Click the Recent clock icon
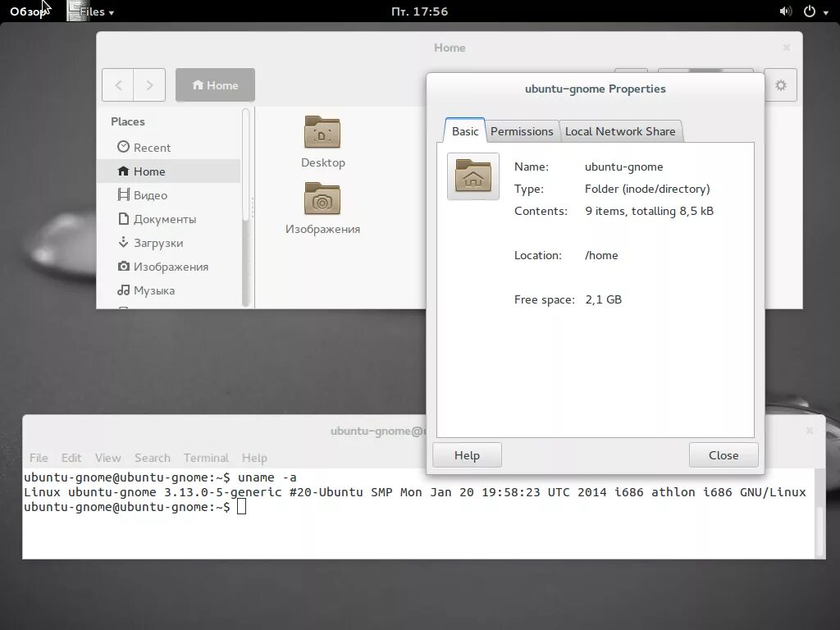The width and height of the screenshot is (840, 630). click(x=123, y=147)
